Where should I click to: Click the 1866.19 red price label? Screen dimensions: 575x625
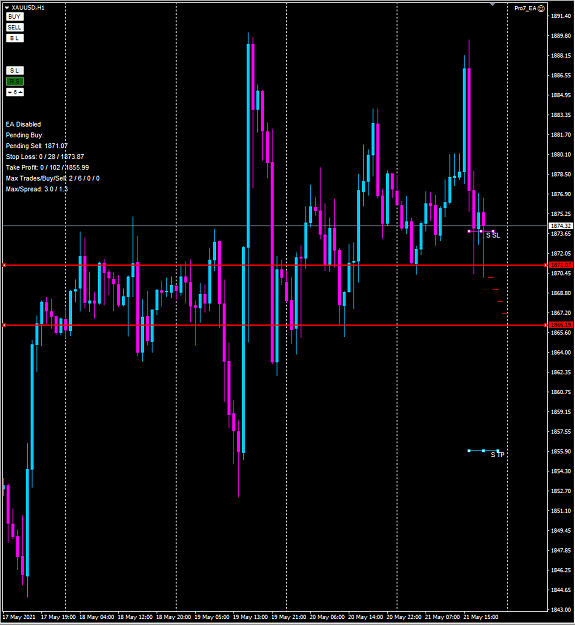point(561,325)
